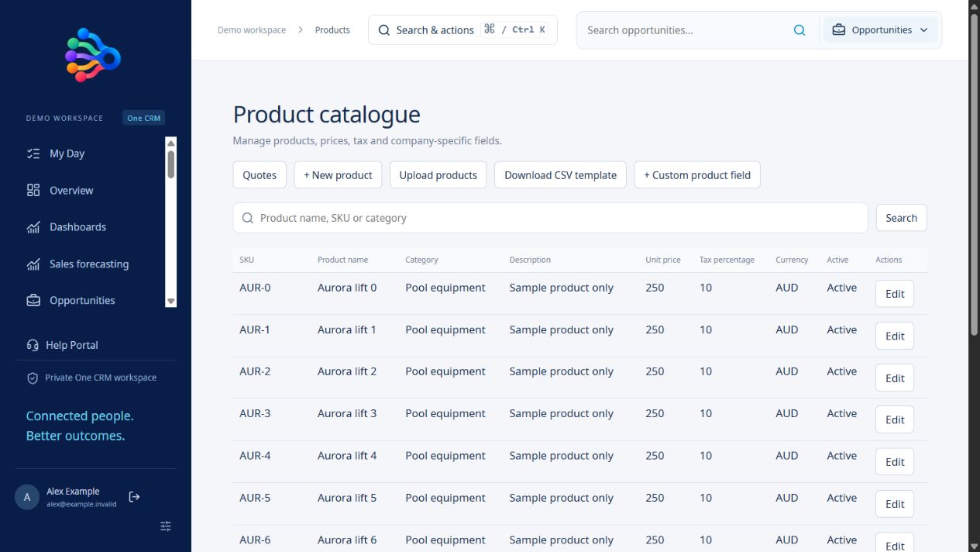The image size is (980, 552).
Task: Open the Opportunities scope dropdown
Action: [881, 30]
